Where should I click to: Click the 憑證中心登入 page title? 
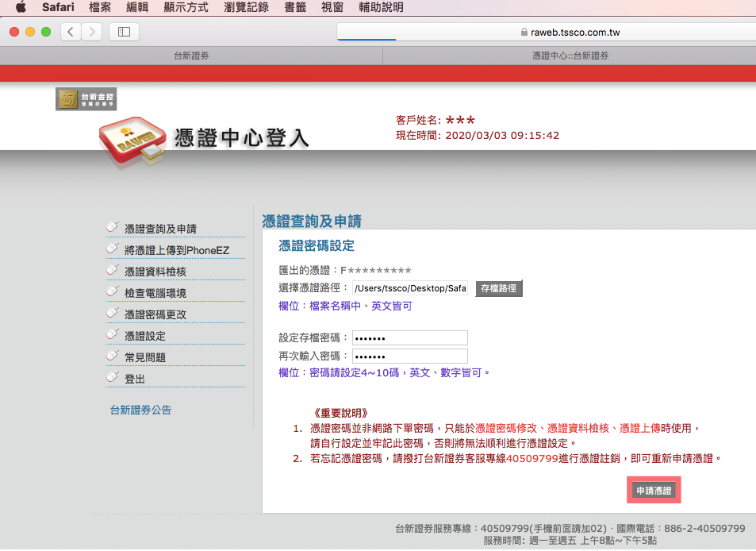(x=241, y=138)
